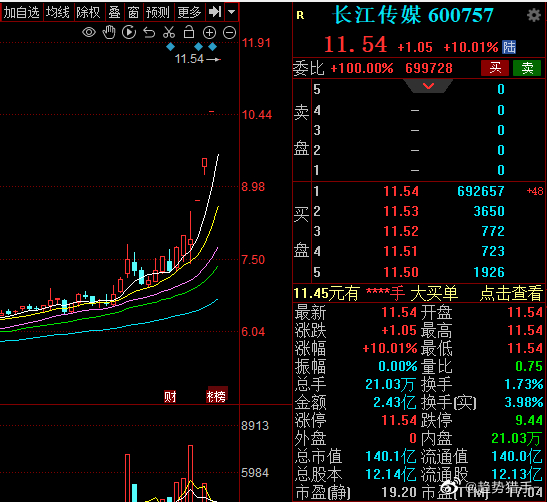Click the green 卖 sell button
The image size is (547, 502).
click(527, 68)
